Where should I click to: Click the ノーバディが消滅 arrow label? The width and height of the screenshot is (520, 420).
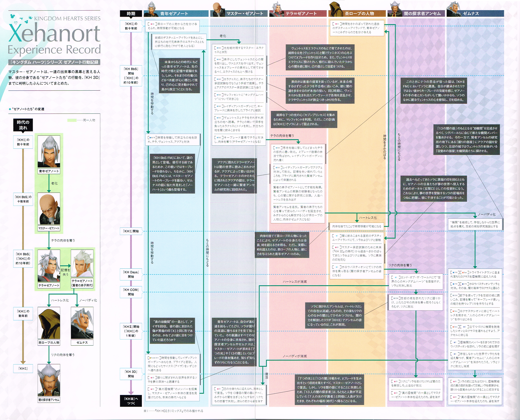click(x=295, y=356)
